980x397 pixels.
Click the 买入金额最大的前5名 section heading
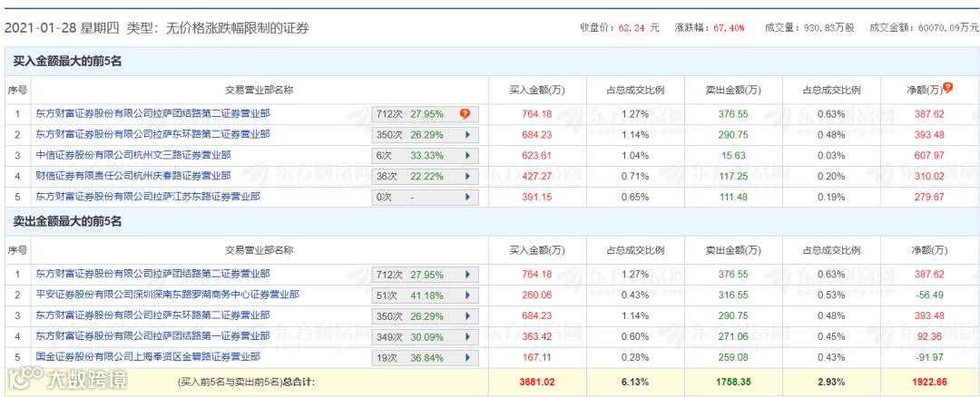pos(67,62)
